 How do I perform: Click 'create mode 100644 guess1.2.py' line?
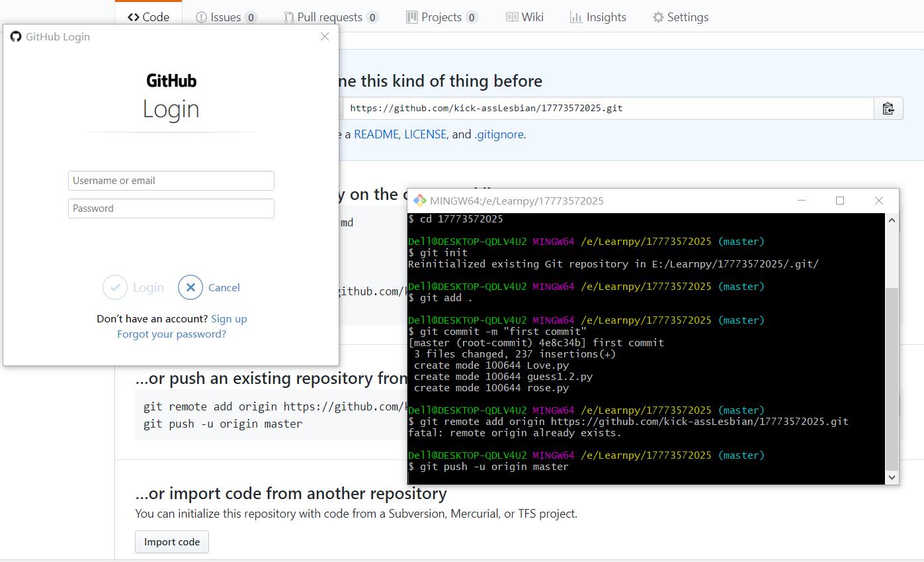[x=503, y=377]
